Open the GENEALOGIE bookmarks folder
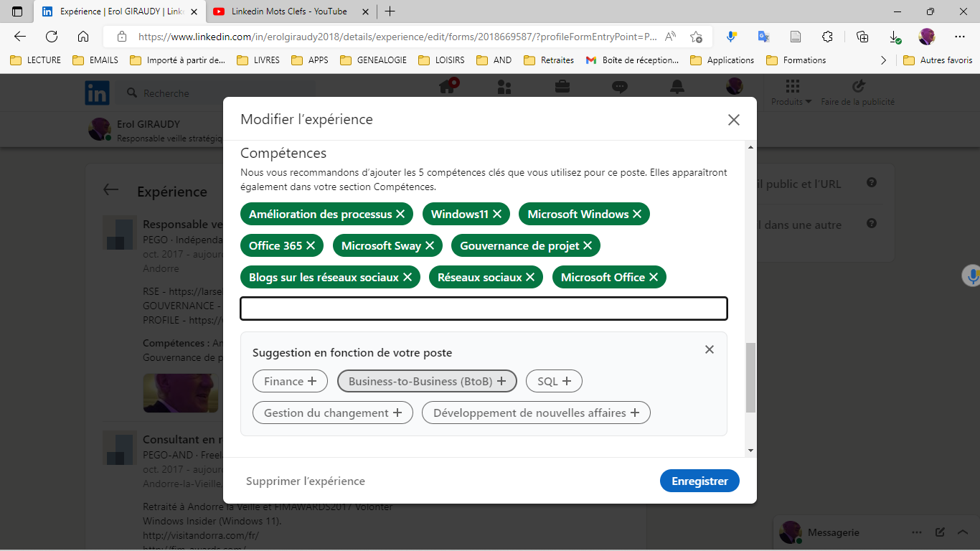Image resolution: width=980 pixels, height=551 pixels. tap(373, 60)
